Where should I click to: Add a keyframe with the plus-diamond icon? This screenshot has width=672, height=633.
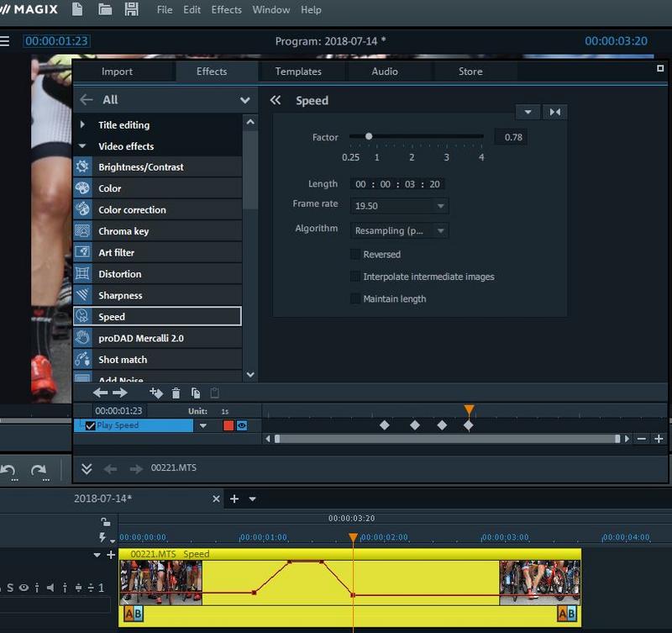point(156,393)
